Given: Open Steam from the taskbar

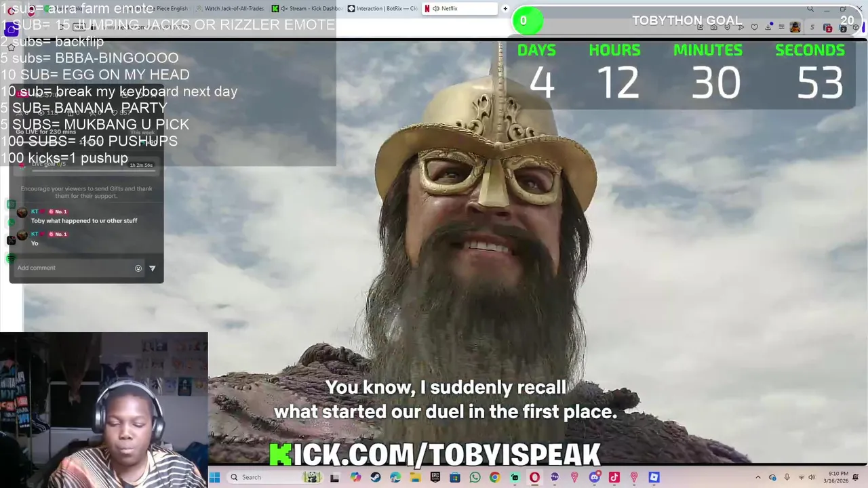Looking at the screenshot, I should 376,478.
